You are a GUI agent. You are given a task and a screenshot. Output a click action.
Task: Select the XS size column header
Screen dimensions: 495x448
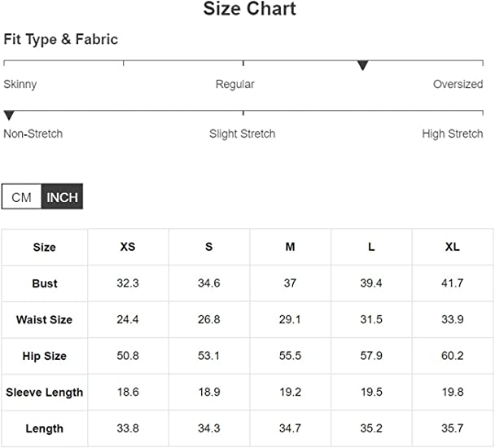click(x=128, y=247)
